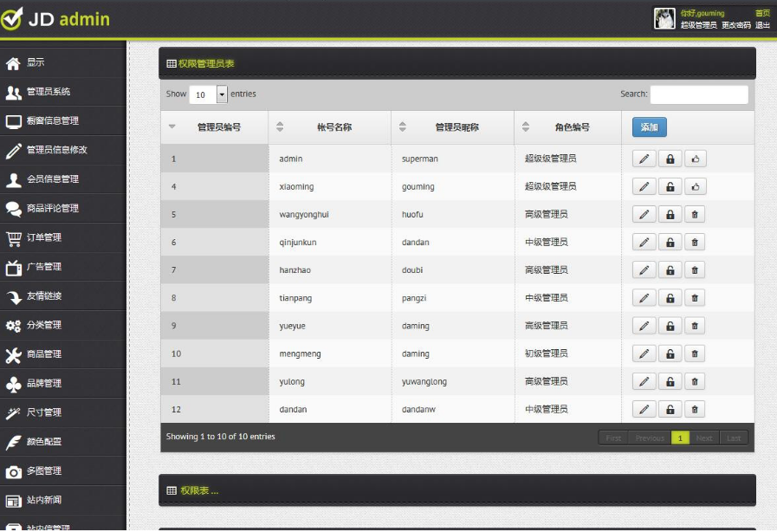777x532 pixels.
Task: Click into the Search input field
Action: 699,94
